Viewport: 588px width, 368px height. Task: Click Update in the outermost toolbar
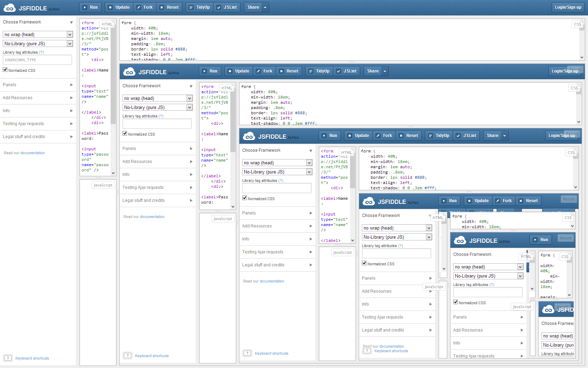[119, 7]
